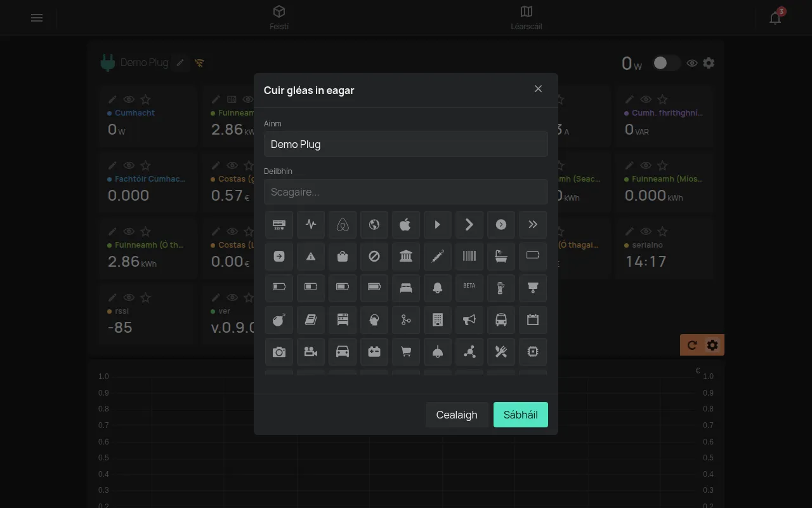This screenshot has width=812, height=508.
Task: Toggle the Demo Plug power switch
Action: click(x=666, y=63)
